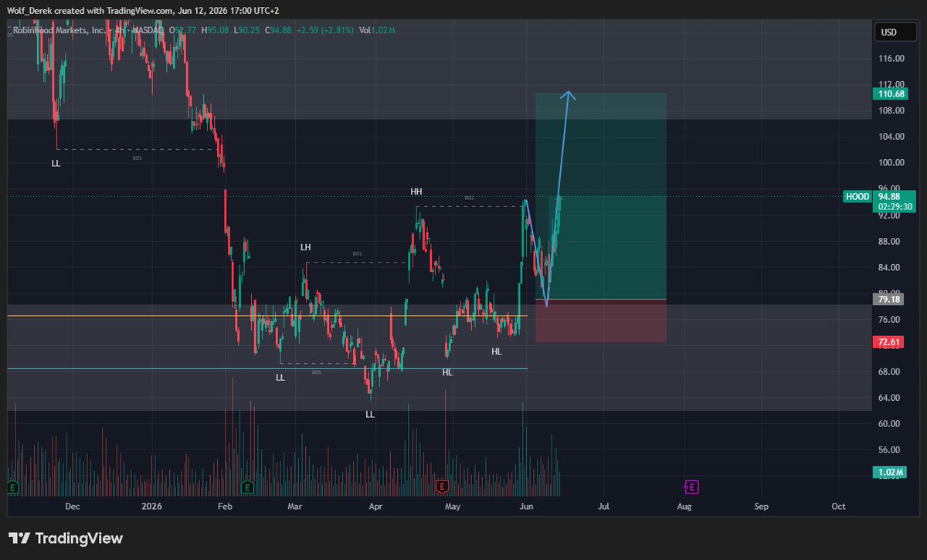Click the 1.02M volume axis label
Screen dimensions: 927x560
[x=888, y=472]
